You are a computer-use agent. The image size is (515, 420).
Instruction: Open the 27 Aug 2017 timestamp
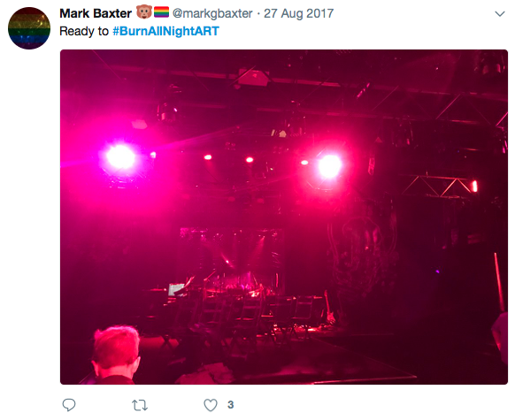298,13
